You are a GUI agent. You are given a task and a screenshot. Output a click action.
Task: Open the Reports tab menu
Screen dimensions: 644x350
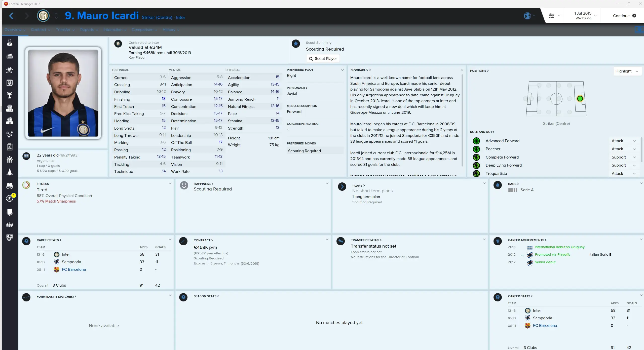(89, 30)
